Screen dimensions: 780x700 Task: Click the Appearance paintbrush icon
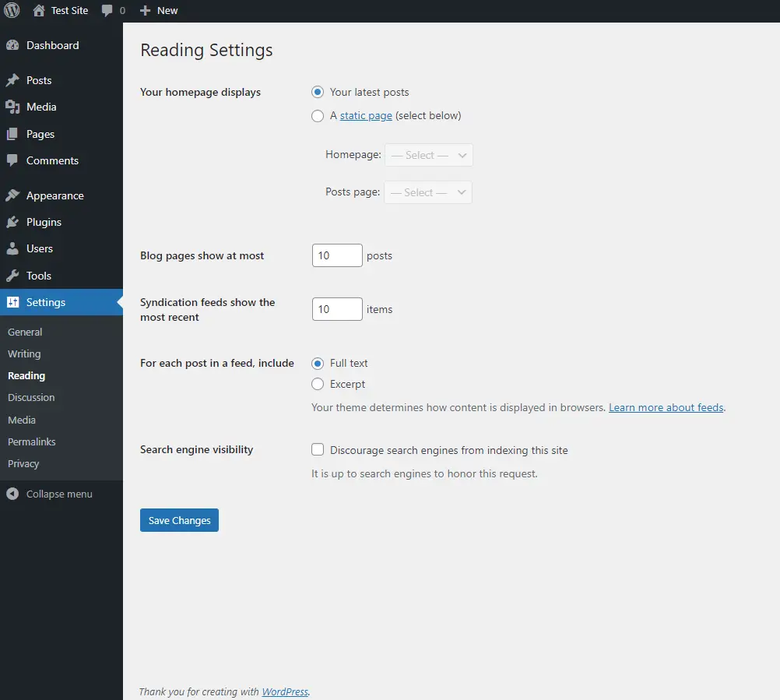12,195
